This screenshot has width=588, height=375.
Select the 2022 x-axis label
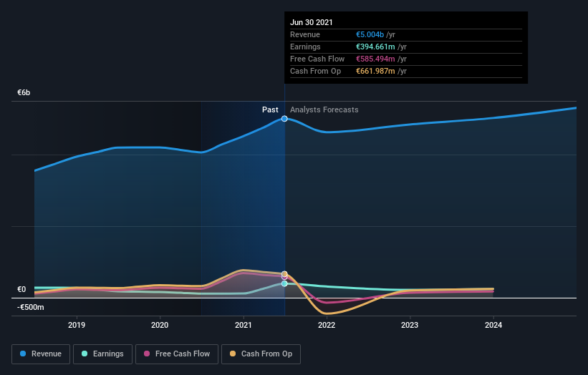point(327,325)
